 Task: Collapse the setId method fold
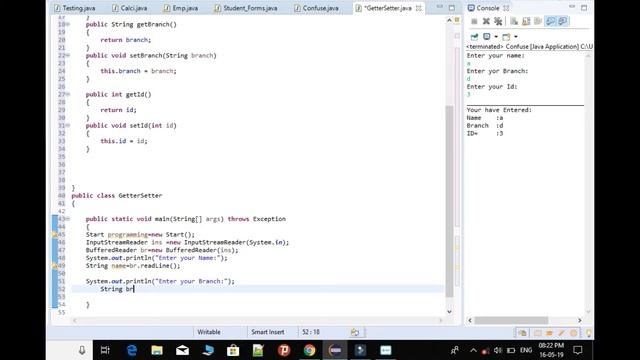coord(68,125)
